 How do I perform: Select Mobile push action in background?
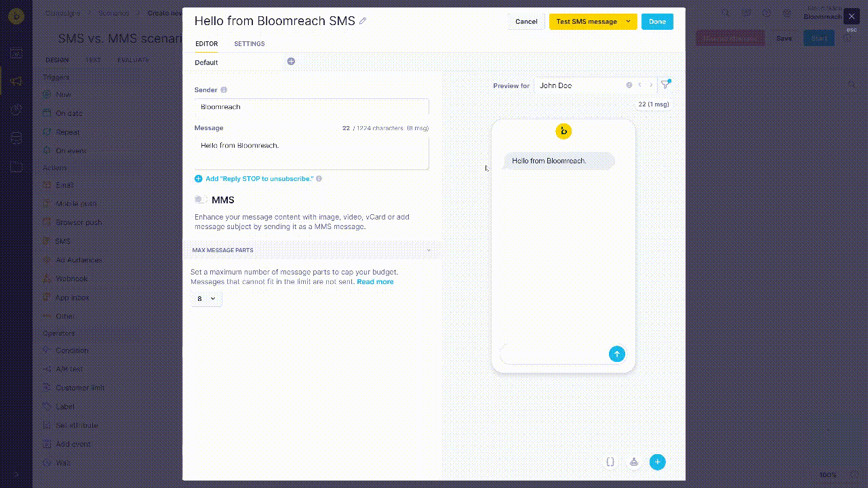coord(70,204)
